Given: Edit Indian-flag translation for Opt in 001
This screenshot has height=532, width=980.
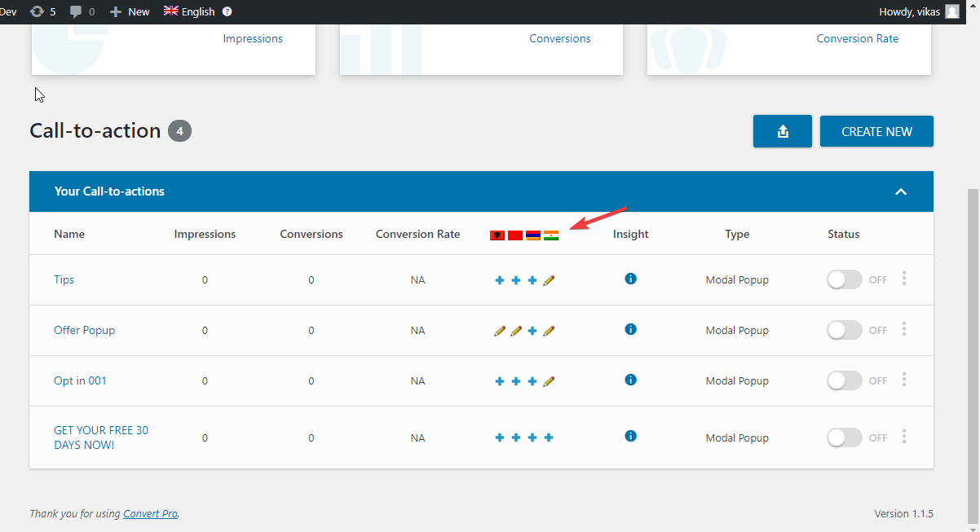Looking at the screenshot, I should pyautogui.click(x=549, y=381).
